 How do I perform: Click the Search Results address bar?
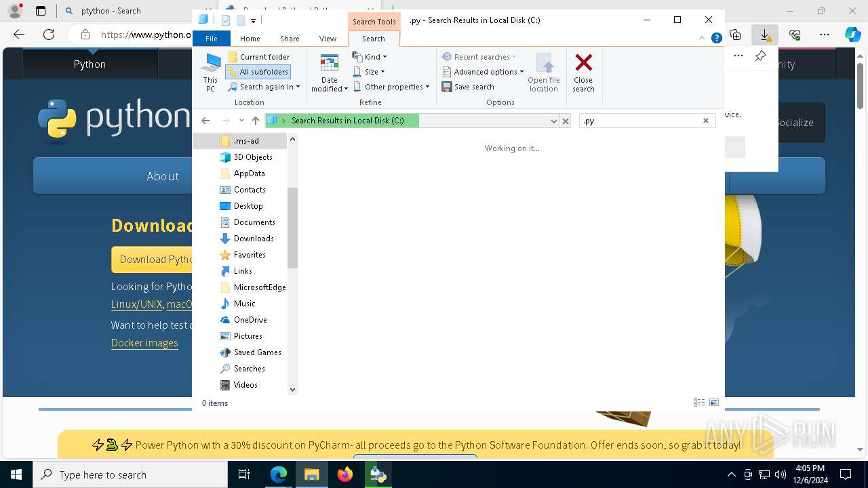(x=412, y=121)
